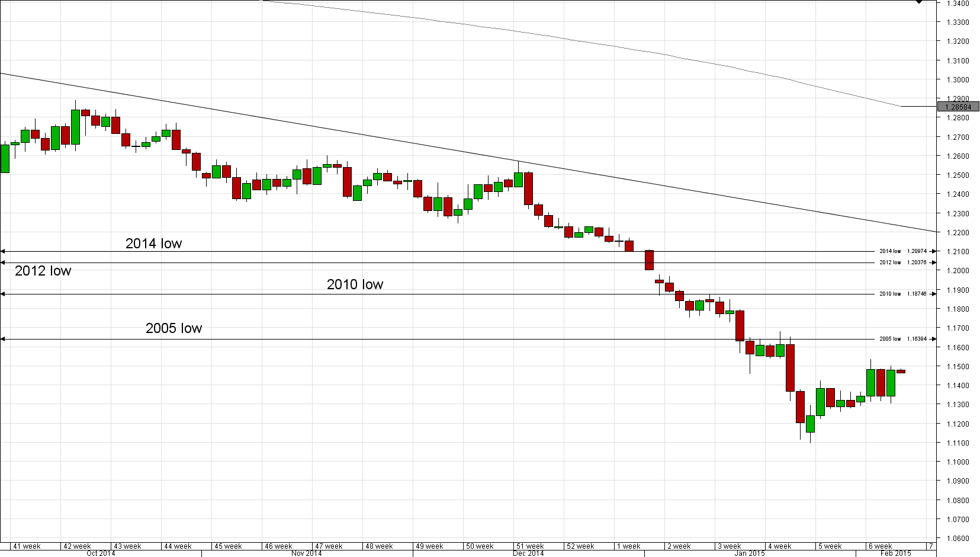Click the large '2012 low' annotation label
Screen dimensions: 980x557
point(43,271)
